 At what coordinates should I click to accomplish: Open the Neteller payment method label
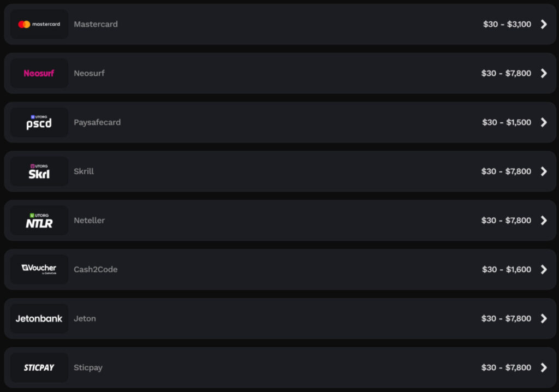point(89,221)
